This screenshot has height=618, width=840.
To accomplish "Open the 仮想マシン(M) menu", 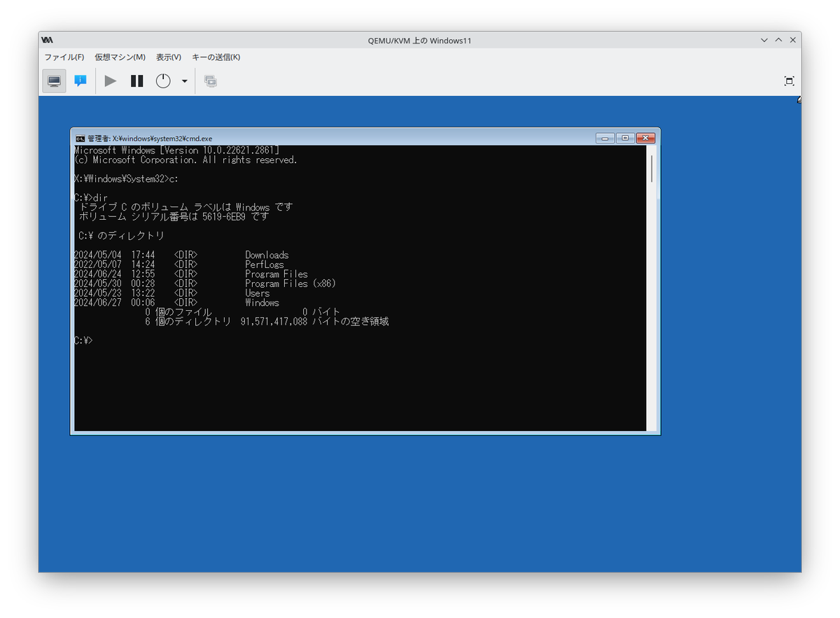I will coord(120,57).
